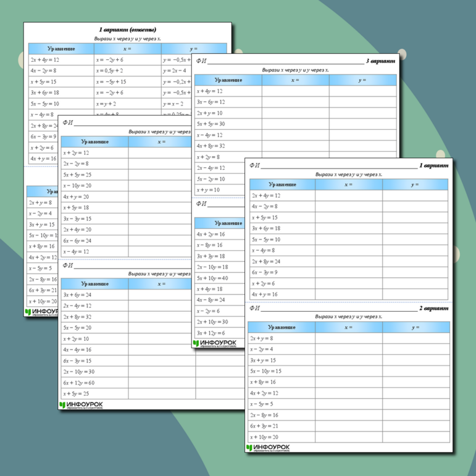Select the equation "5x − 2y = 10"
The image size is (476, 476).
coord(211,179)
